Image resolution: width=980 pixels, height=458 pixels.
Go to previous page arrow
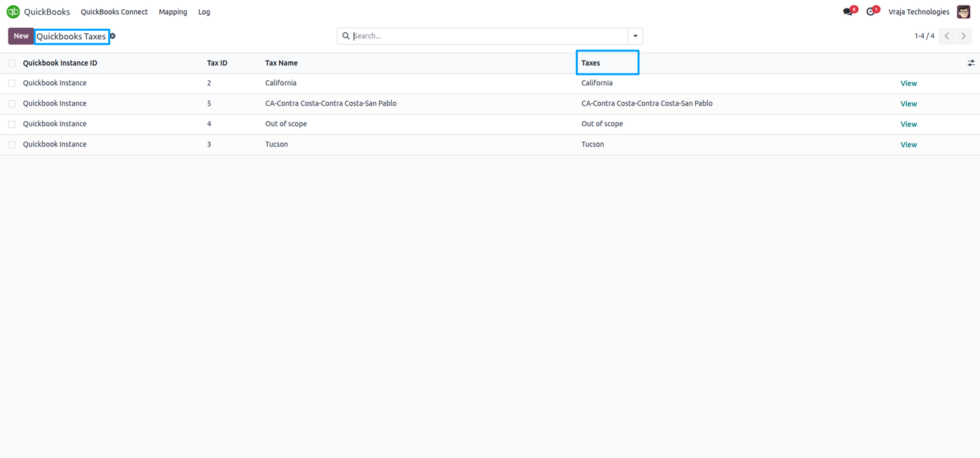947,36
